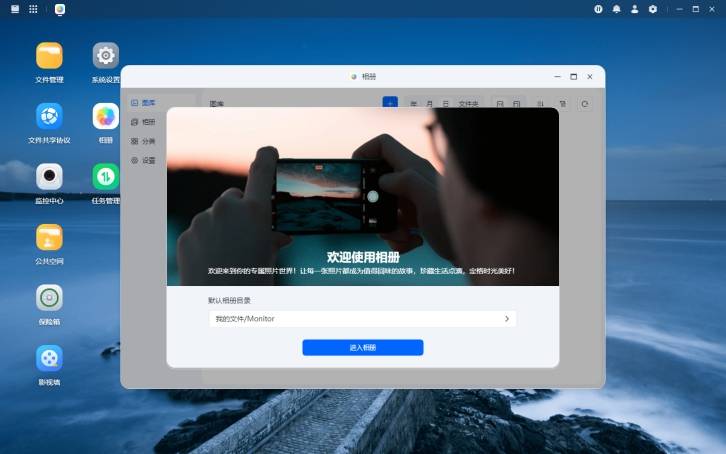Screen dimensions: 726x454
Task: Launch the 影视墙 video icon
Action: pos(49,358)
